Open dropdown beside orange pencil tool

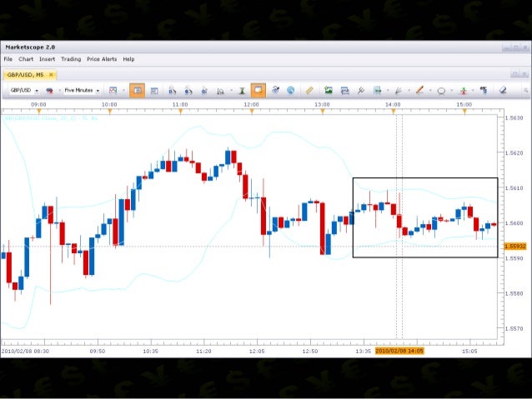(430, 91)
